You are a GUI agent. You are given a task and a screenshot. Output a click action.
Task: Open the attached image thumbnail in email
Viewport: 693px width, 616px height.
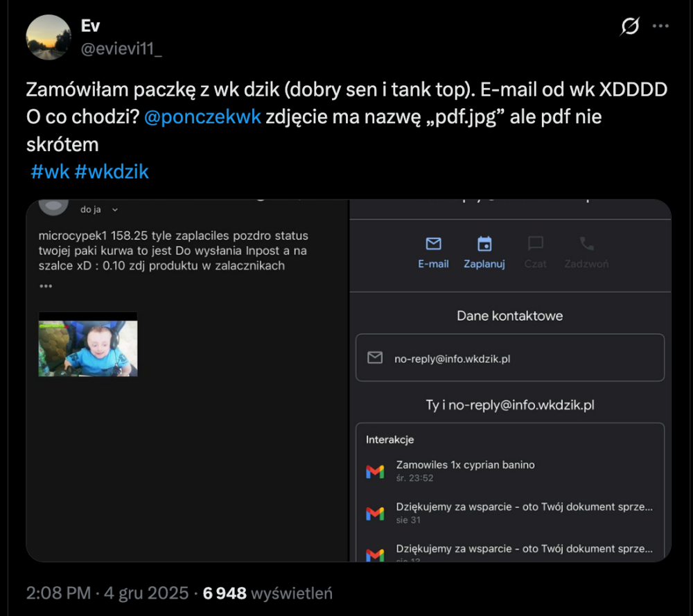pos(88,344)
